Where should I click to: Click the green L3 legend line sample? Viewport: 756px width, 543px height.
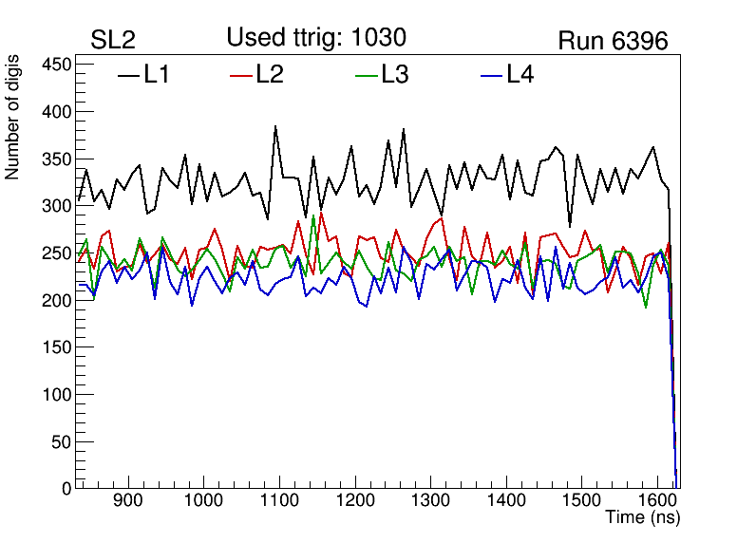[x=367, y=74]
